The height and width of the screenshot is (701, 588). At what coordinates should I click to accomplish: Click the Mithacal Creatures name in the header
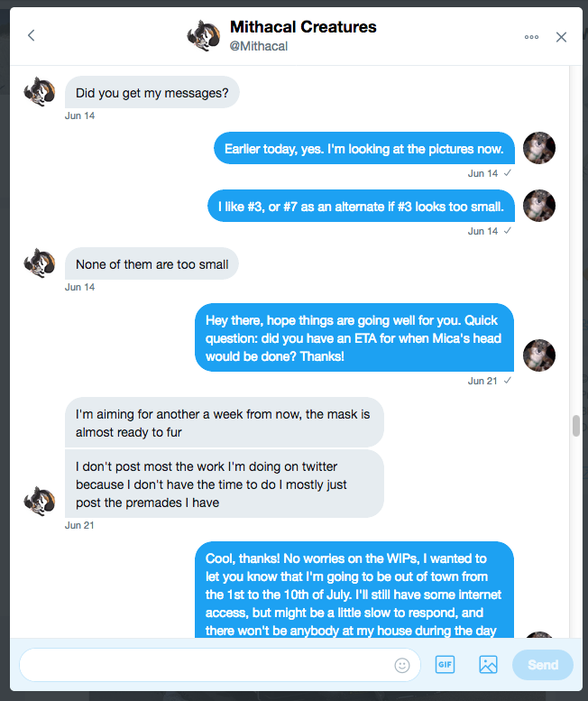pyautogui.click(x=303, y=27)
